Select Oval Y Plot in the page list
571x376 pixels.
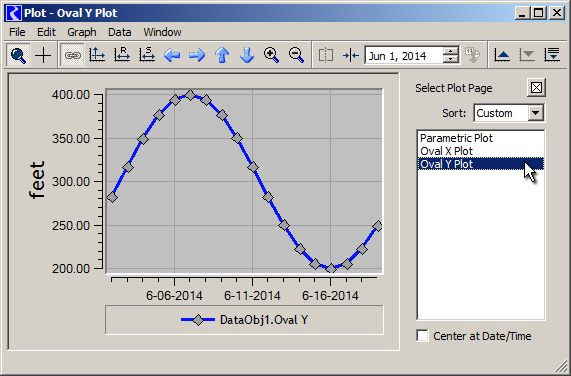pos(481,164)
